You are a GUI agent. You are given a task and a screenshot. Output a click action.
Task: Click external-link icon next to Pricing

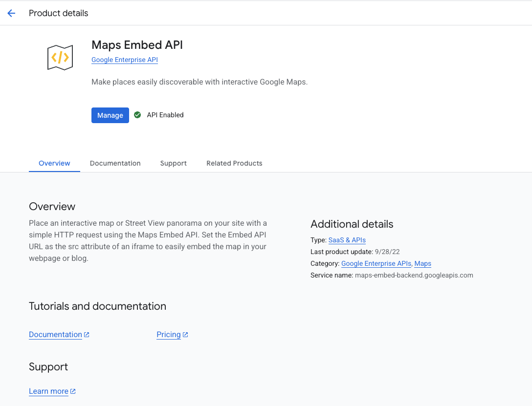(185, 335)
